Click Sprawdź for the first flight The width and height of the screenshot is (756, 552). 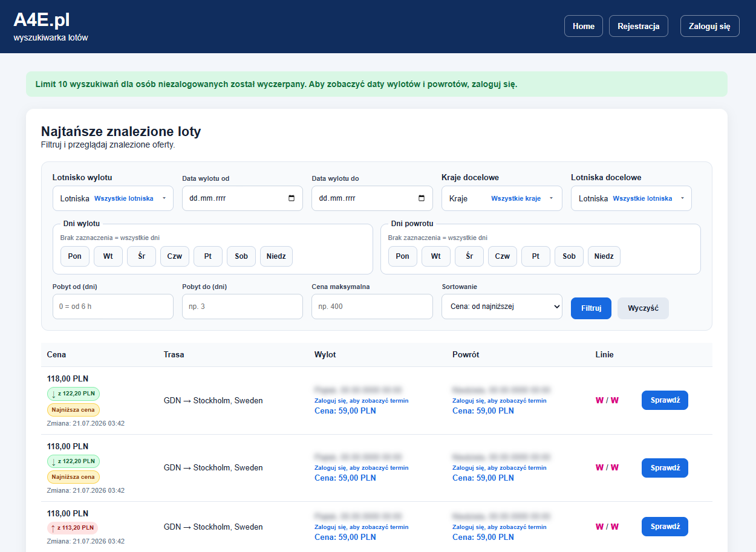click(x=665, y=400)
